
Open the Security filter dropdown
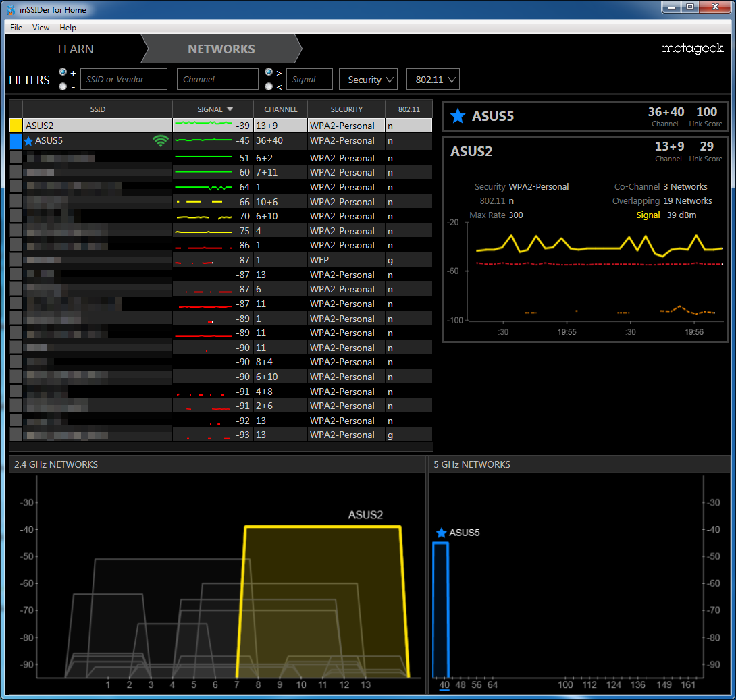click(x=369, y=79)
